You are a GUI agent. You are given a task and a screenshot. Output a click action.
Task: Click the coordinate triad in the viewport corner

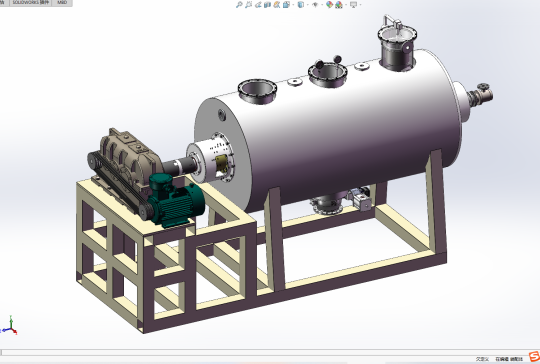coord(10,326)
